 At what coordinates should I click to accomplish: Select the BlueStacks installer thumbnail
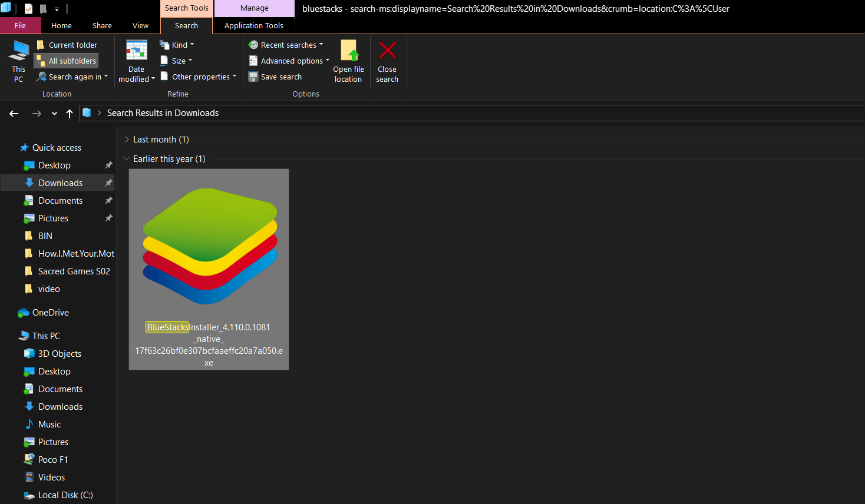point(209,246)
